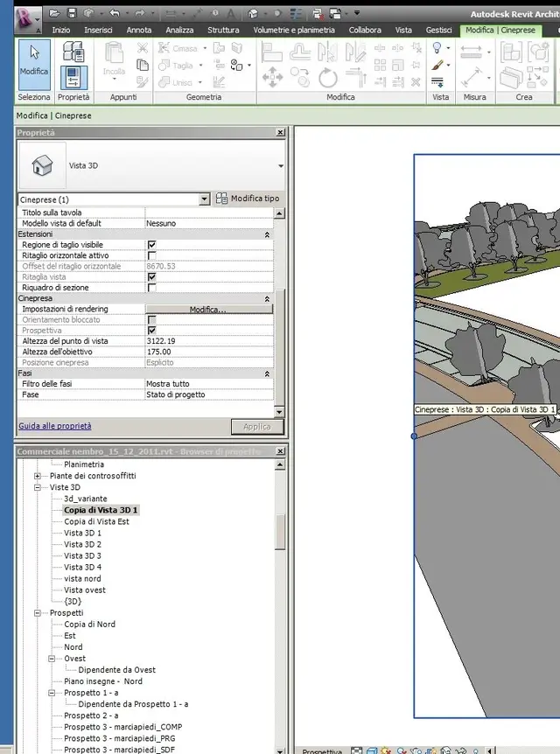Open the Inizio ribbon tab

[61, 30]
